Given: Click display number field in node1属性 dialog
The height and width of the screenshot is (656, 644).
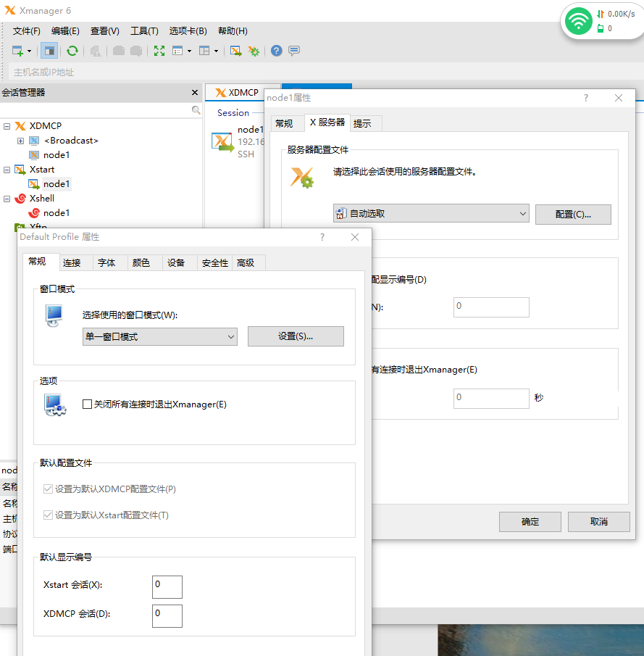Looking at the screenshot, I should click(x=491, y=307).
